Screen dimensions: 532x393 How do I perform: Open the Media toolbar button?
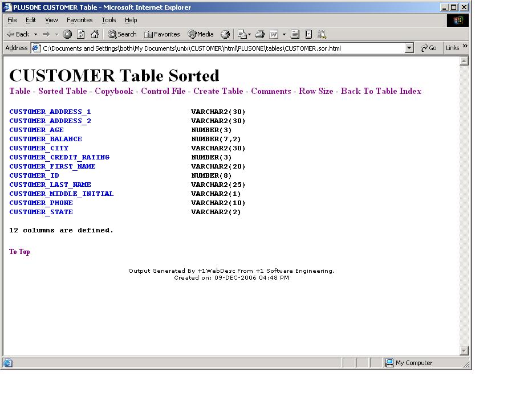pos(201,34)
